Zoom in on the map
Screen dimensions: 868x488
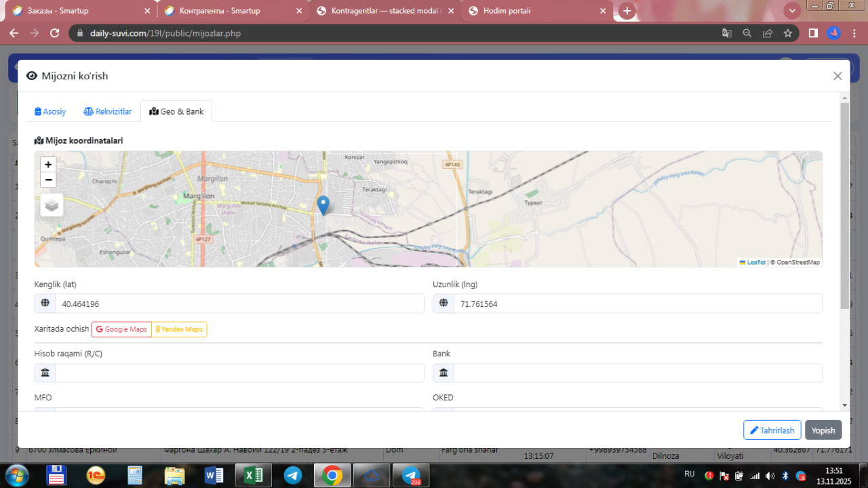[x=48, y=165]
